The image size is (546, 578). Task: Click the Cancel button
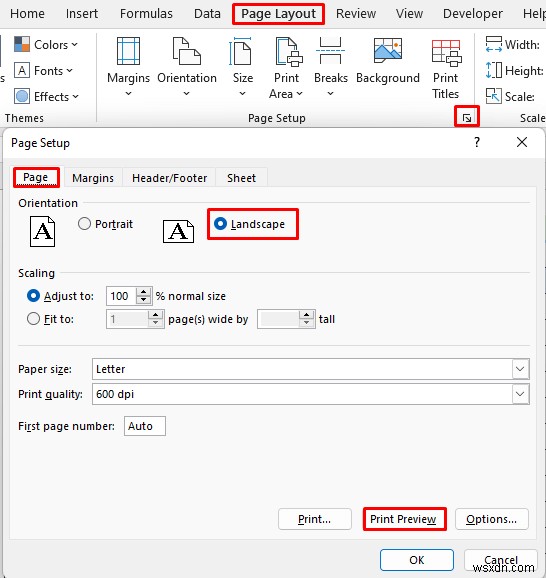(x=501, y=560)
